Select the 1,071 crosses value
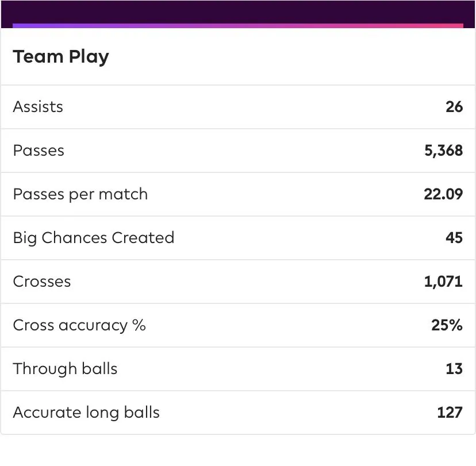This screenshot has width=476, height=466. [x=443, y=282]
